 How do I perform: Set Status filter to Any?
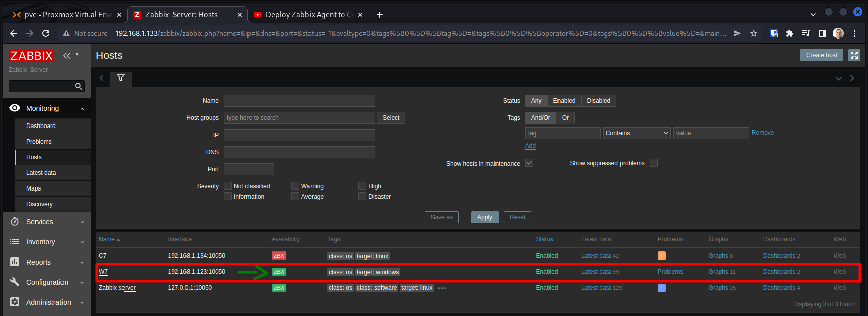[x=536, y=101]
